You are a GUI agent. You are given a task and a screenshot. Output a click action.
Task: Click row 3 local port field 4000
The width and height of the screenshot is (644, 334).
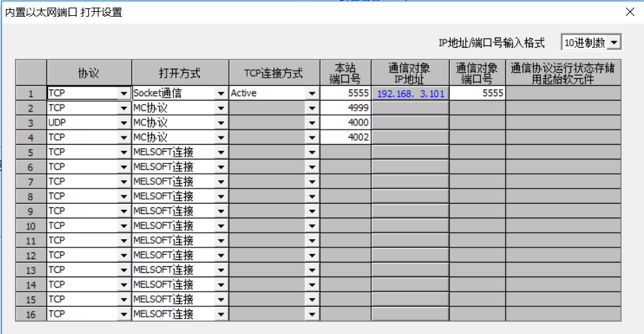[x=346, y=123]
